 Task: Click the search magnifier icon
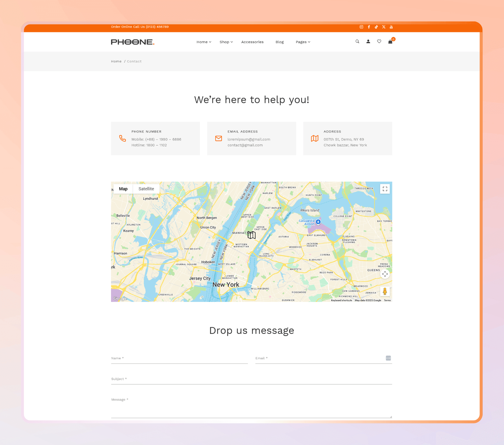coord(357,42)
